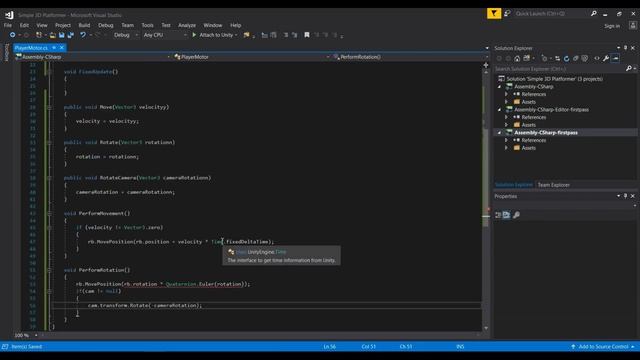Click the editor scrollbar down arrow
The width and height of the screenshot is (640, 360).
pos(486,328)
